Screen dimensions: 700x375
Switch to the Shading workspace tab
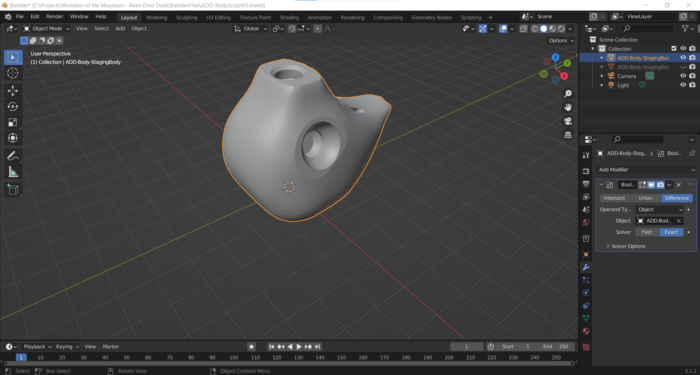(289, 17)
